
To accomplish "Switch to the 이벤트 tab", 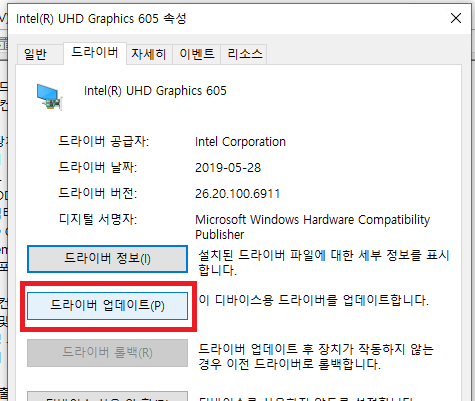I will [x=197, y=54].
